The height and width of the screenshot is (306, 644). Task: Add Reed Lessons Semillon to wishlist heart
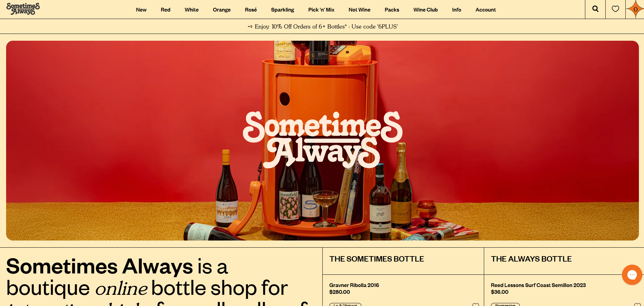click(x=637, y=304)
